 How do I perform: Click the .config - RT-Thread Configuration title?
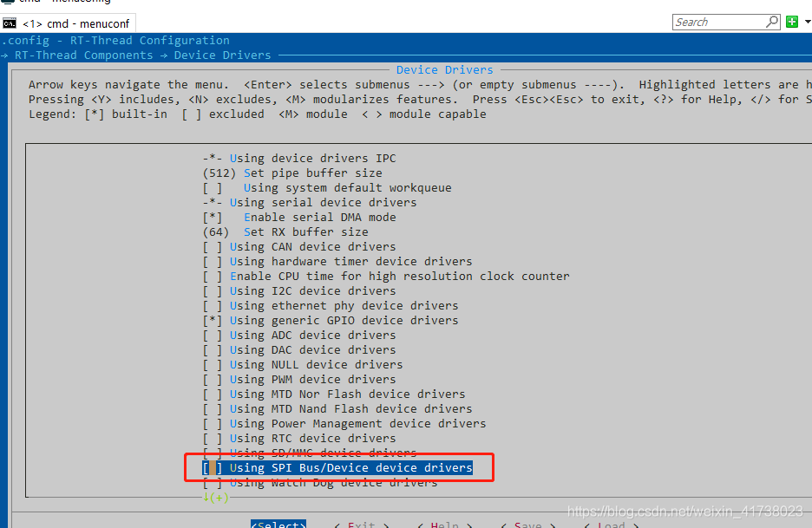click(115, 41)
